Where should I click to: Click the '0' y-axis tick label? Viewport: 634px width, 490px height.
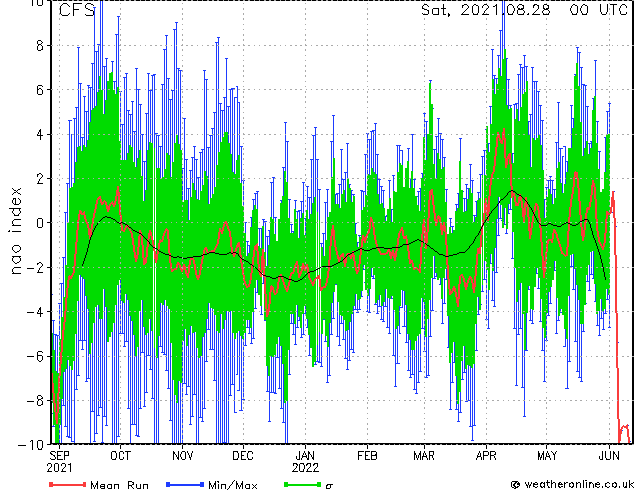point(40,223)
